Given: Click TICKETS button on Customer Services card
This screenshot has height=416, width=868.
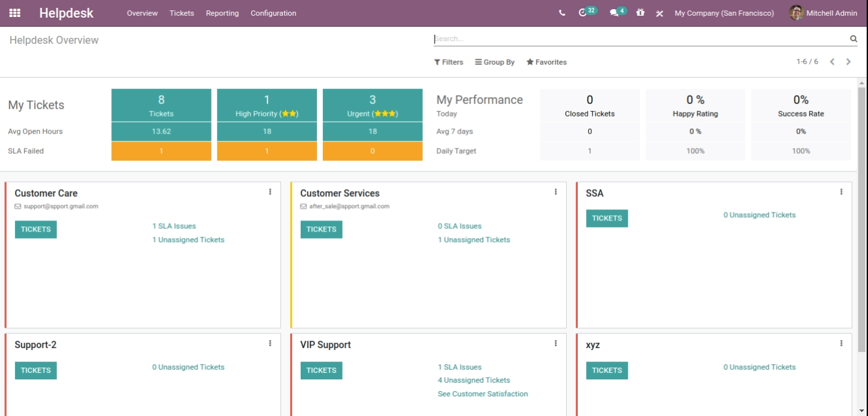Looking at the screenshot, I should coord(321,230).
